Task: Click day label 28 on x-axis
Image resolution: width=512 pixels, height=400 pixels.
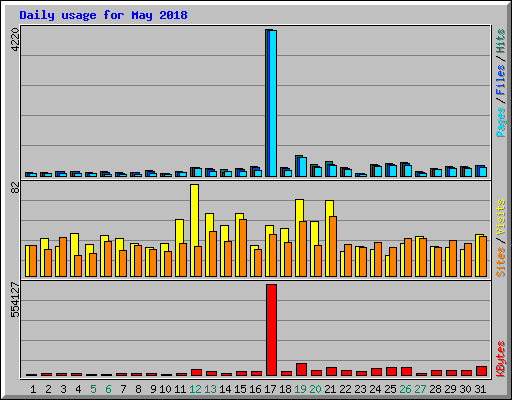Action: click(435, 389)
